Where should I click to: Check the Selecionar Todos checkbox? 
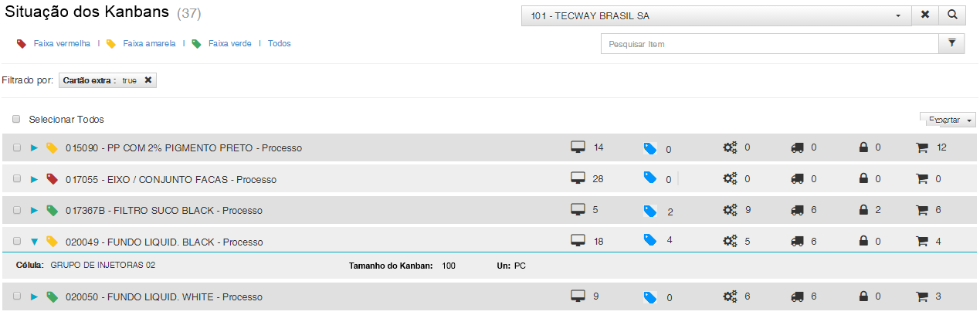point(16,120)
